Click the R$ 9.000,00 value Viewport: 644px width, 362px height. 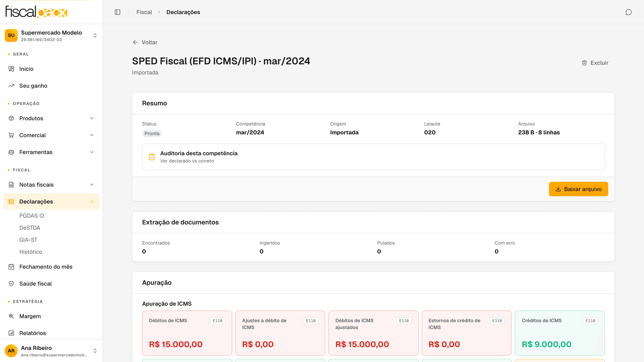pos(547,344)
